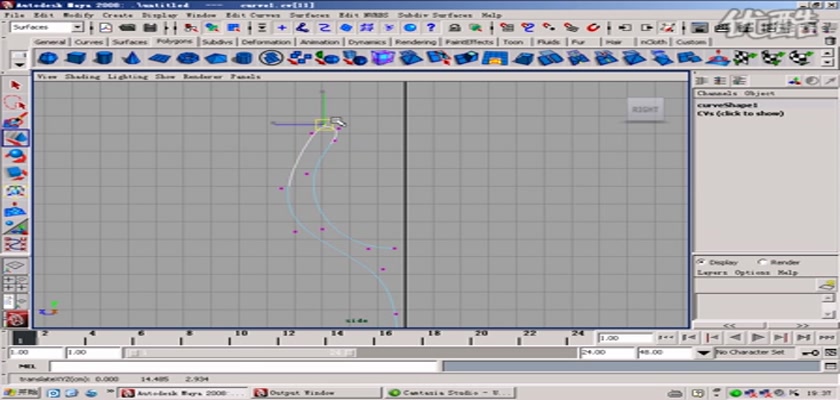
Task: Click the MEL command line input field
Action: click(300, 367)
